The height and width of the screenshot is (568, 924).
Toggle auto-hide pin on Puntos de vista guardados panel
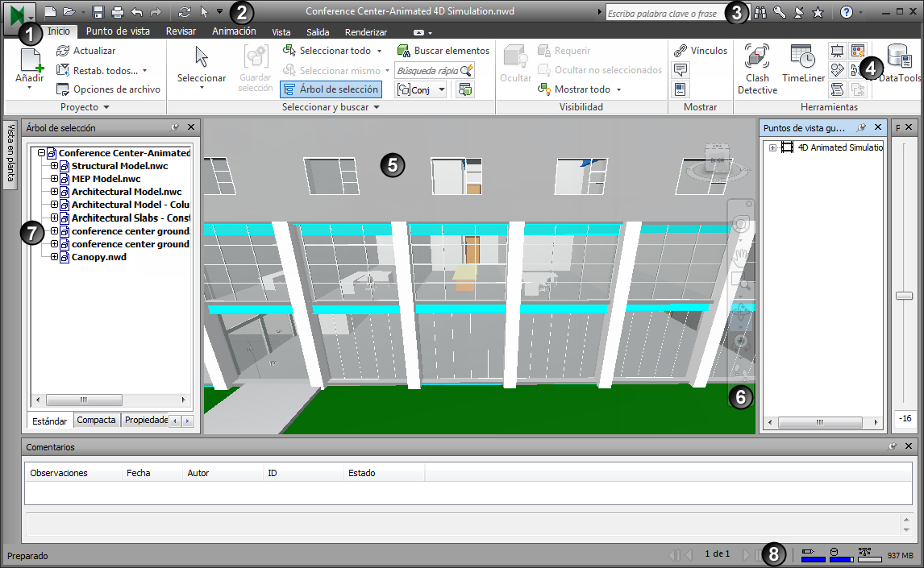862,127
